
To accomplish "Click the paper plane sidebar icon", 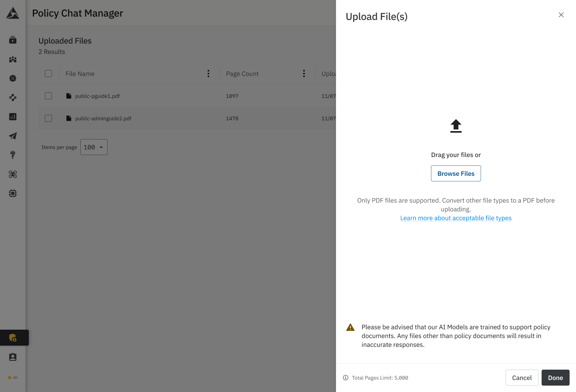I will coord(13,136).
